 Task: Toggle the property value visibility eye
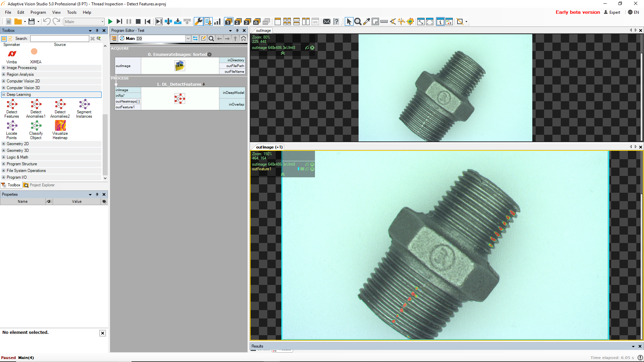tap(49, 201)
